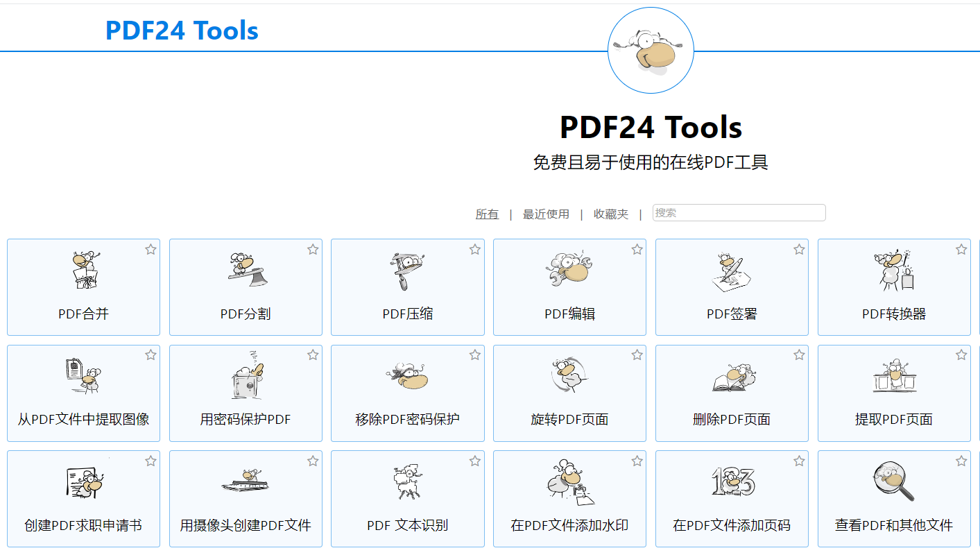The height and width of the screenshot is (555, 980).
Task: Open the PDF编辑 text label
Action: (x=570, y=314)
